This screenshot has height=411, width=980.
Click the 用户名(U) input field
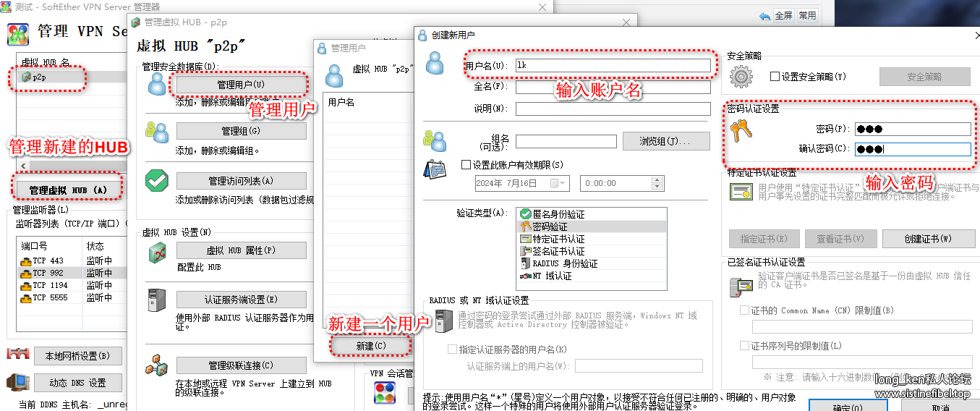[x=613, y=65]
